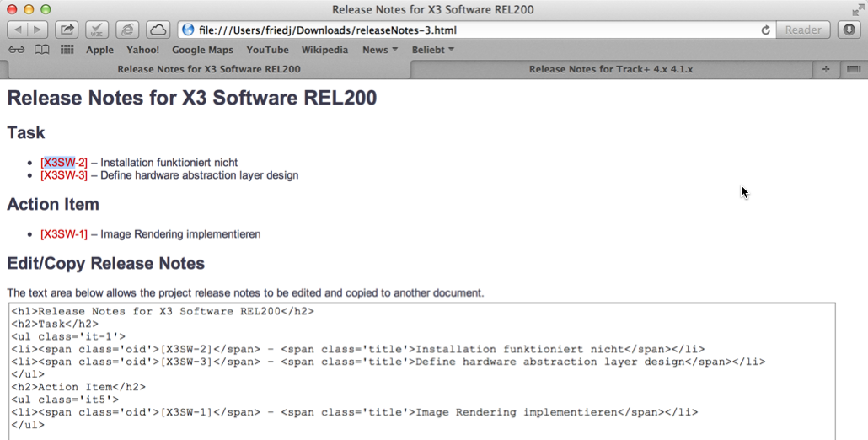Click inside the release notes text area

(422, 372)
